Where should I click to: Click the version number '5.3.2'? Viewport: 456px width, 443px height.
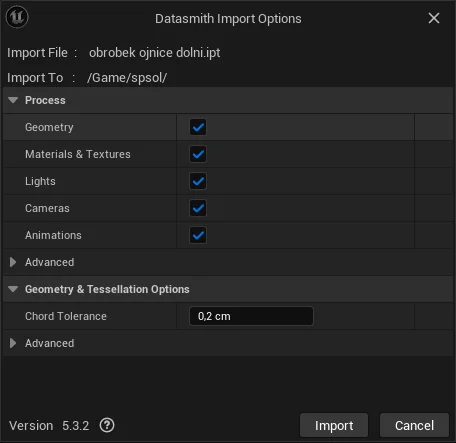pyautogui.click(x=76, y=425)
